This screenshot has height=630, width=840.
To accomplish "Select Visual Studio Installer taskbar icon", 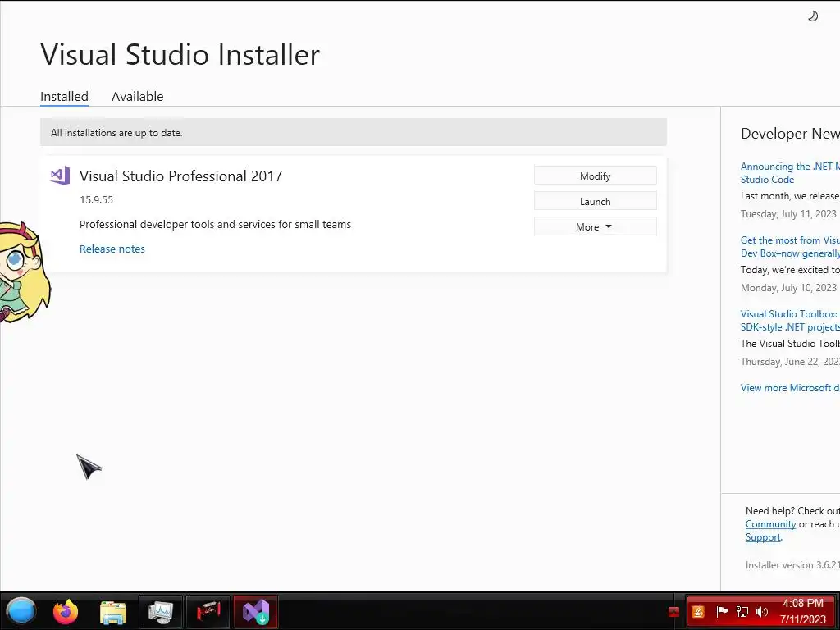I will [256, 612].
